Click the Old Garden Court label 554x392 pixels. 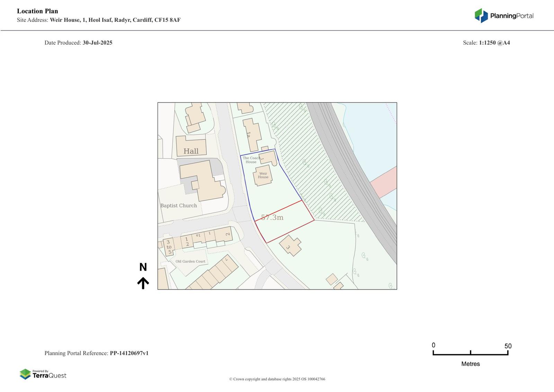(x=190, y=261)
